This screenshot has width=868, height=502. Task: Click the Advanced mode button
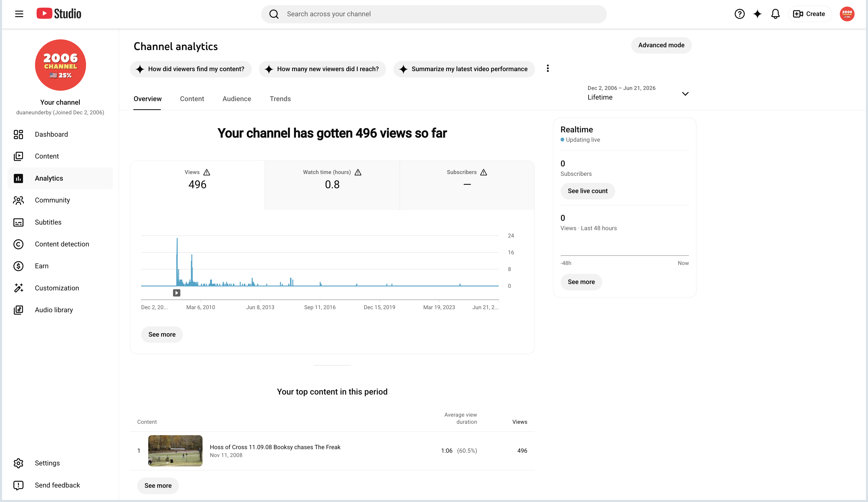click(x=661, y=45)
